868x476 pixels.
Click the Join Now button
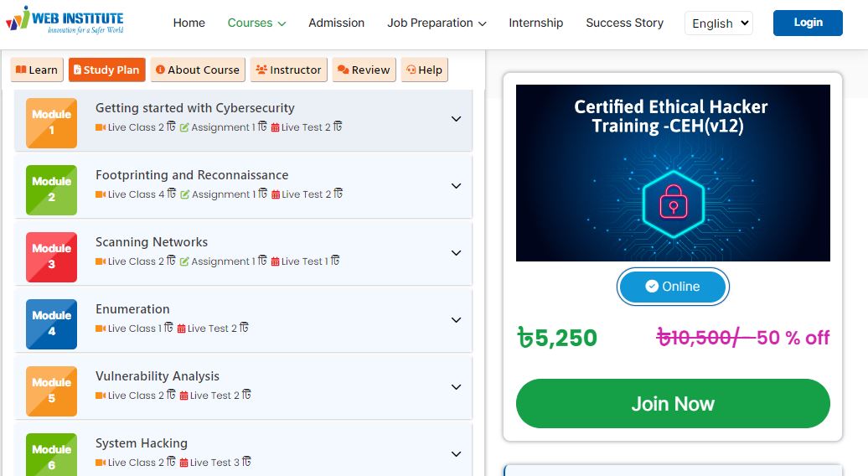(x=673, y=403)
